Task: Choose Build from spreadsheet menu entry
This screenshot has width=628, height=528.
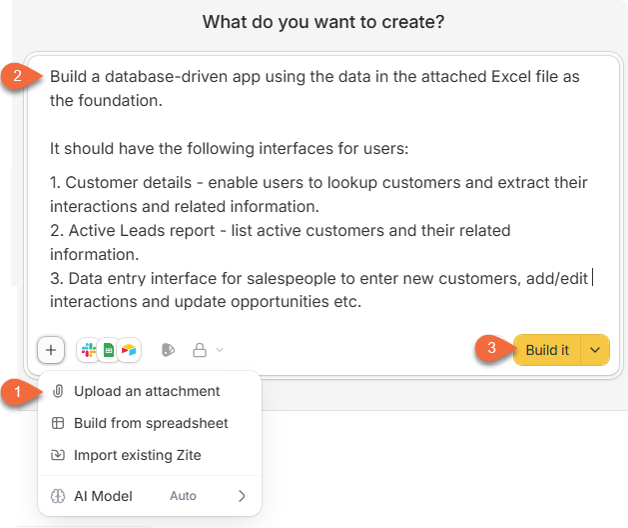Action: tap(149, 423)
